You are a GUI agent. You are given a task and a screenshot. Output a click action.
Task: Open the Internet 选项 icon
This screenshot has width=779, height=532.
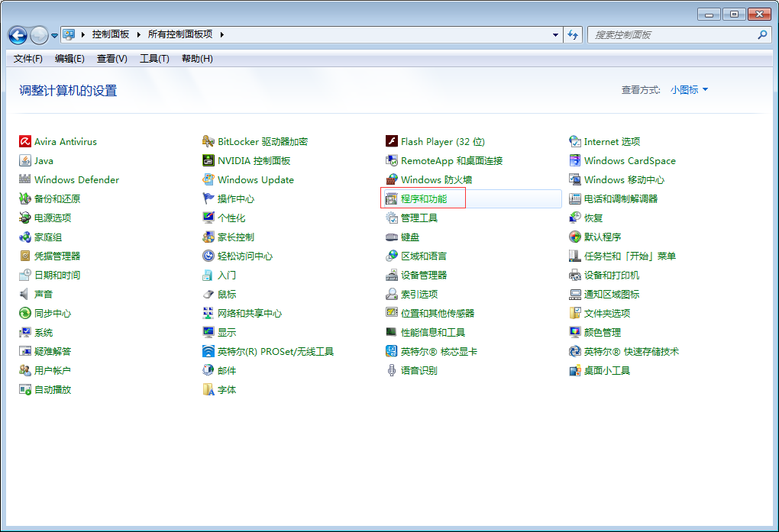tap(575, 141)
